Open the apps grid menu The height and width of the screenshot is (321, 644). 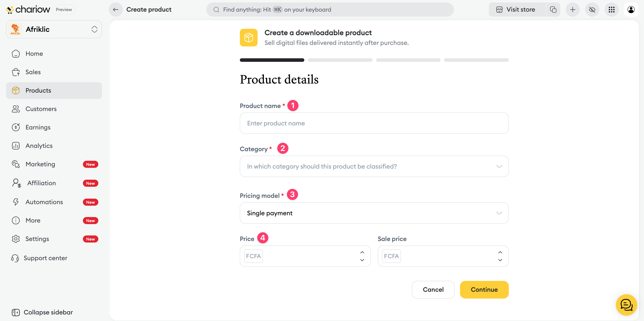612,10
